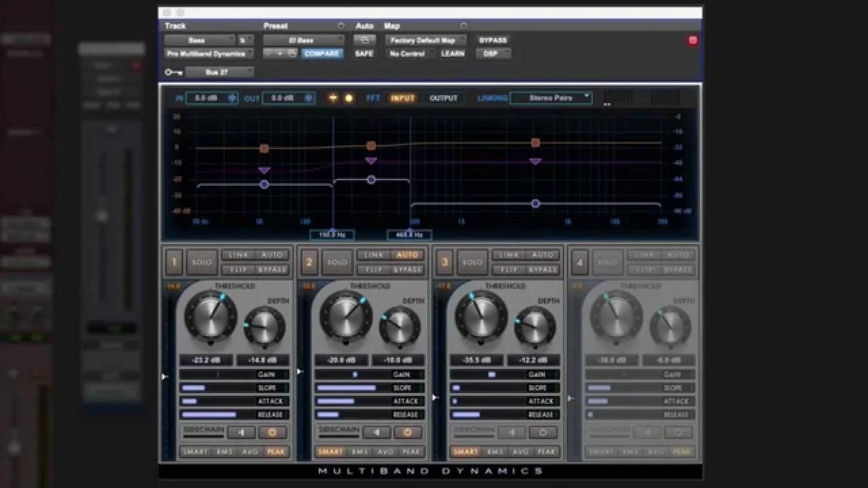868x488 pixels.
Task: Toggle the sidechain power icon on band 2
Action: [x=408, y=432]
